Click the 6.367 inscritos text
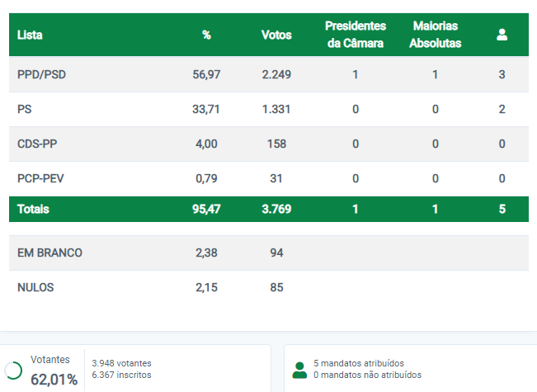The image size is (537, 392). click(121, 375)
